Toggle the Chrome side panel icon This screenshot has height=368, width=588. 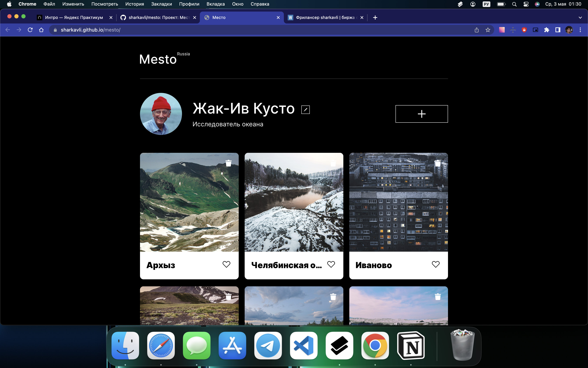(558, 30)
